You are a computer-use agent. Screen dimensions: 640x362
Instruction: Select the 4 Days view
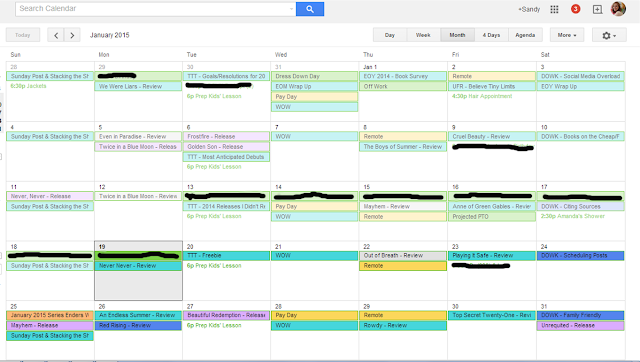pos(491,35)
